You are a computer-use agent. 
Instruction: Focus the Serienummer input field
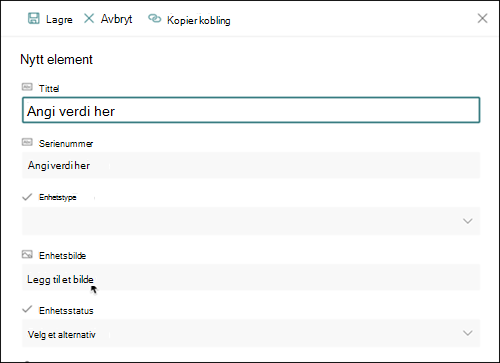coord(251,165)
